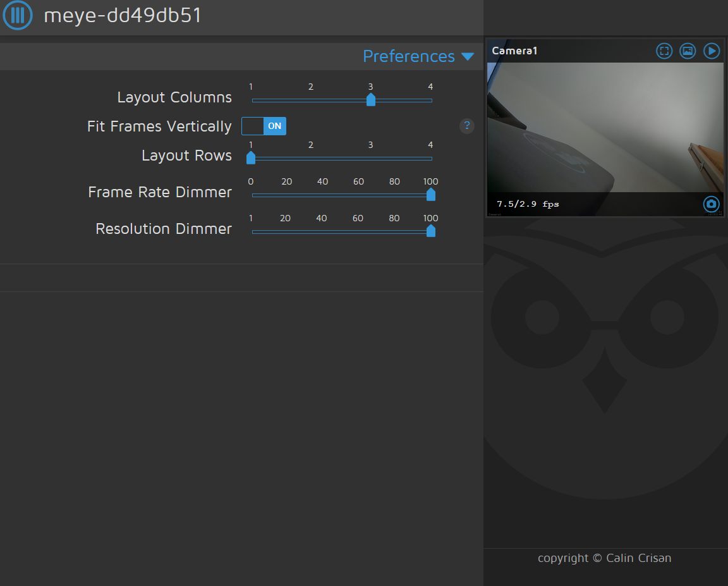Viewport: 728px width, 586px height.
Task: Set Layout Columns slider to 4
Action: [430, 99]
